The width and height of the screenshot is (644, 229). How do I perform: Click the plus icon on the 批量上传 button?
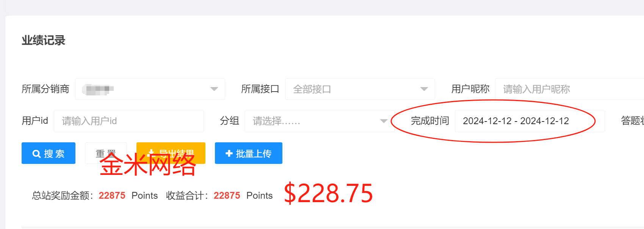coord(229,153)
